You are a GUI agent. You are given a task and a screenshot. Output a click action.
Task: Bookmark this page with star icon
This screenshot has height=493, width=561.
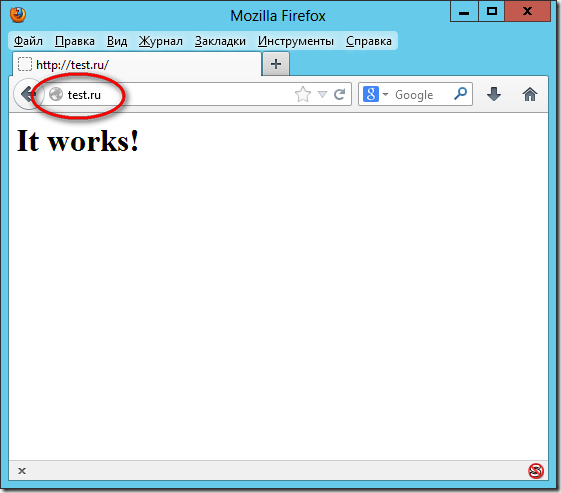303,94
